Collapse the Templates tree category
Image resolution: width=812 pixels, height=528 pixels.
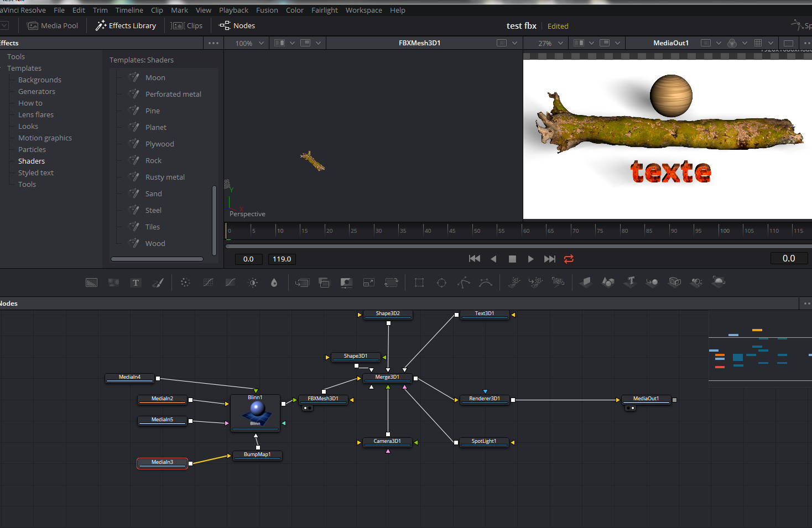coord(24,68)
